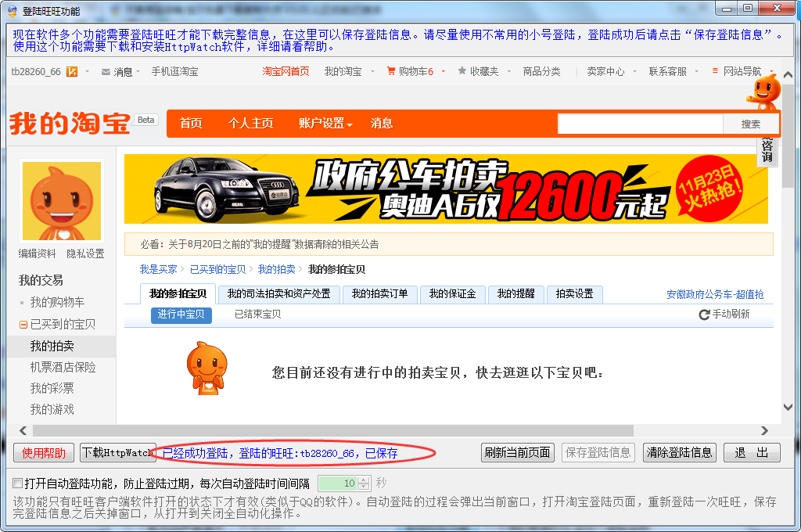Click the 我的淘宝 logo
Viewport: 801px width, 532px height.
pyautogui.click(x=70, y=124)
